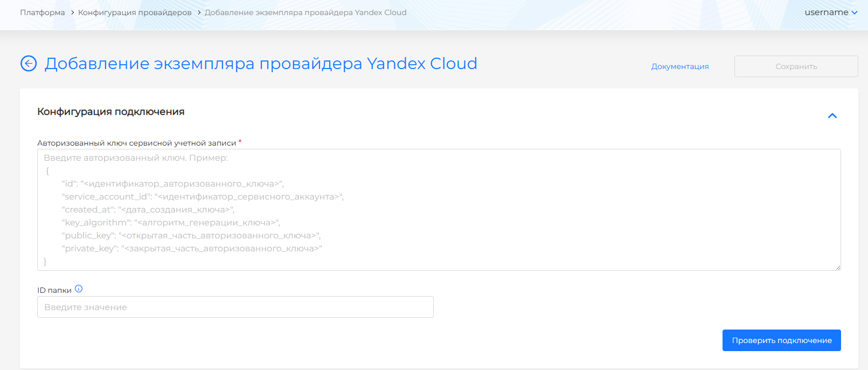Select the last breadcrumb for Yandex Cloud
Image resolution: width=868 pixels, height=370 pixels.
coord(305,12)
